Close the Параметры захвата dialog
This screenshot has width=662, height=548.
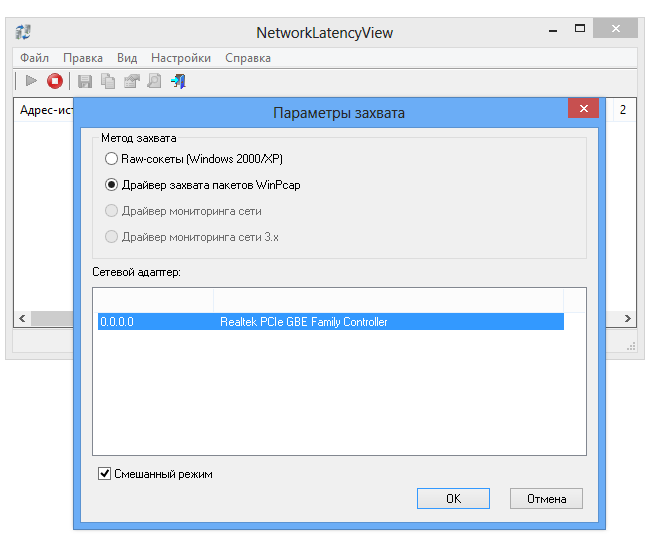[583, 109]
